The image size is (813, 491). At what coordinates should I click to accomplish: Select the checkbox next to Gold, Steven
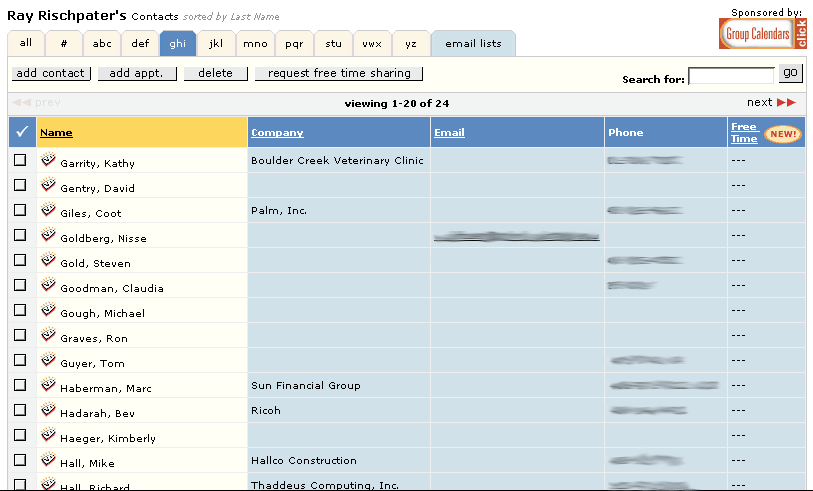pyautogui.click(x=20, y=260)
